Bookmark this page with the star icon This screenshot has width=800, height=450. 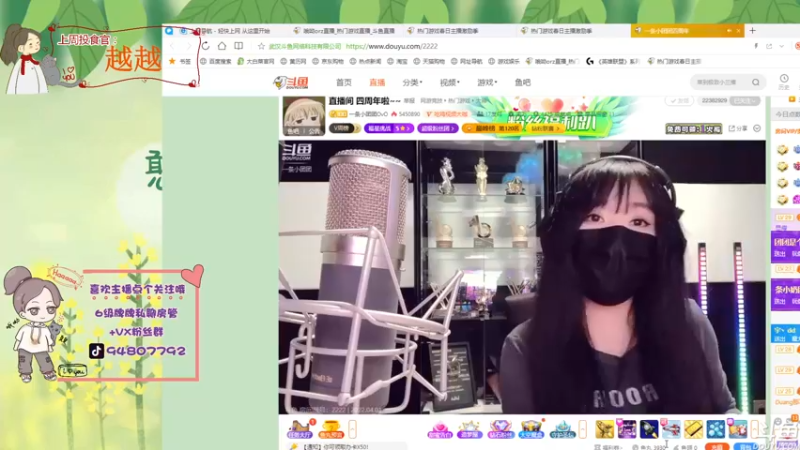pyautogui.click(x=261, y=46)
